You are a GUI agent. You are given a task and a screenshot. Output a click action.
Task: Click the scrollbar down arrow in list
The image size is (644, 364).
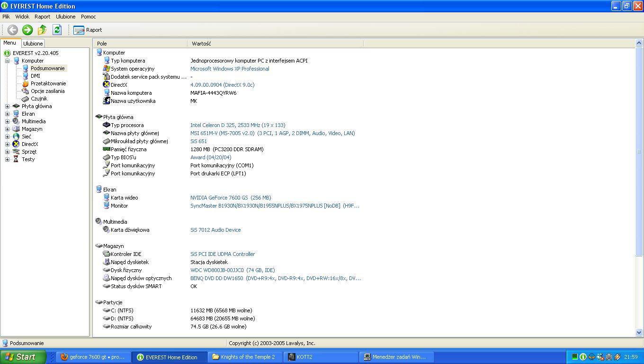pyautogui.click(x=639, y=333)
